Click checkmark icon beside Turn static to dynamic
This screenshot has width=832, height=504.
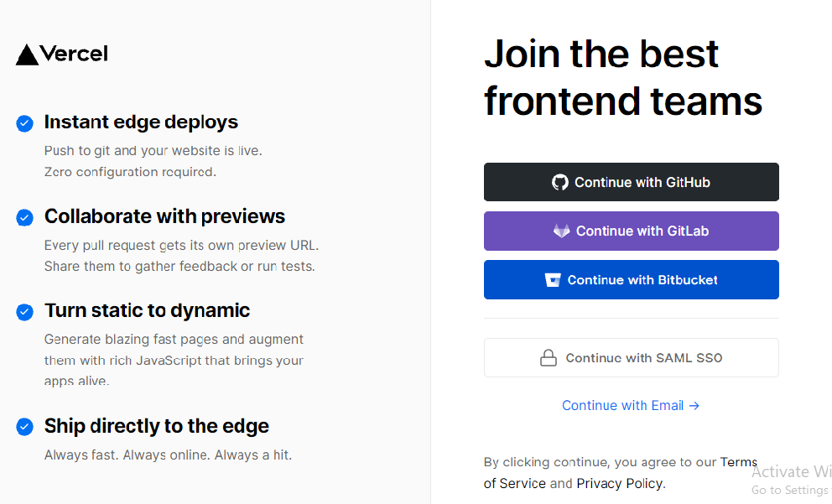24,311
